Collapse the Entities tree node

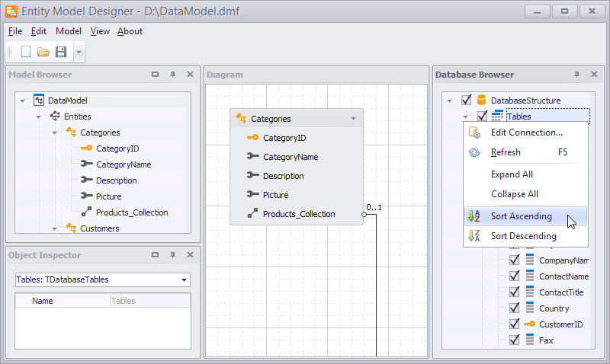[38, 117]
